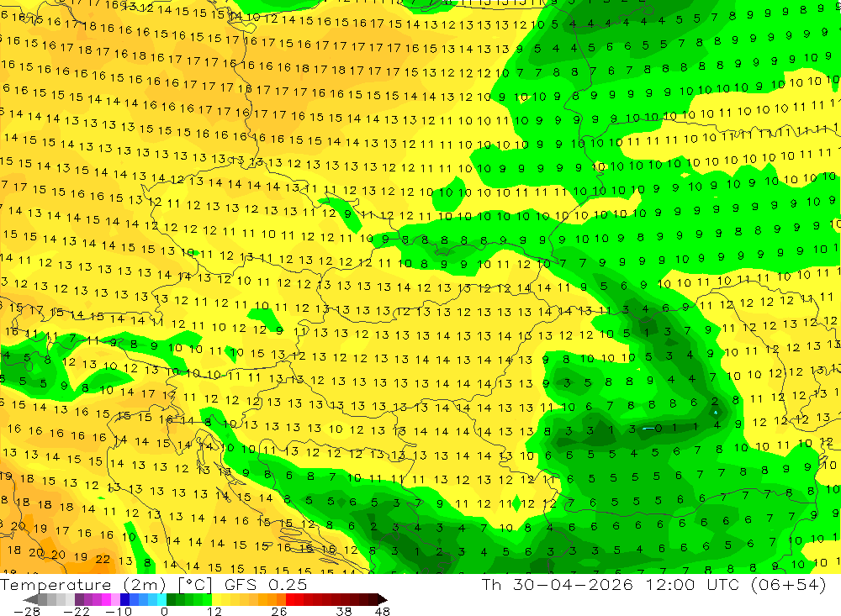This screenshot has height=616, width=841.
Task: Click the "48" legend scale label
Action: coord(383,612)
